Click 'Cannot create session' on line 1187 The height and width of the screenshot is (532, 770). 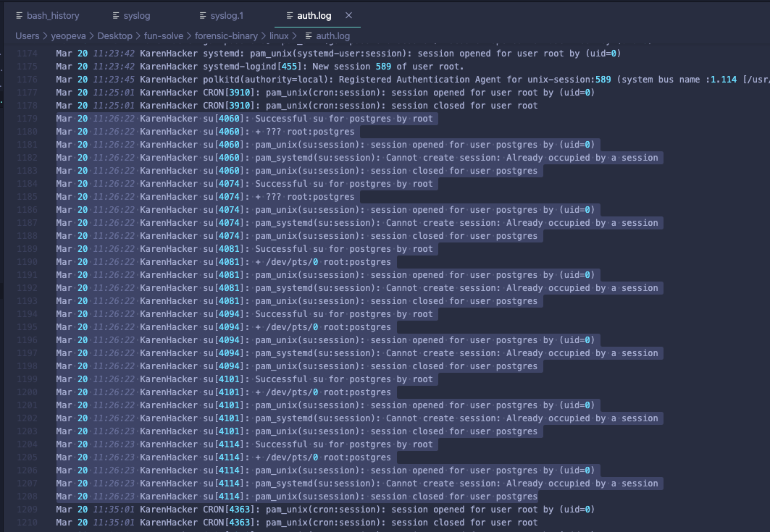(440, 223)
